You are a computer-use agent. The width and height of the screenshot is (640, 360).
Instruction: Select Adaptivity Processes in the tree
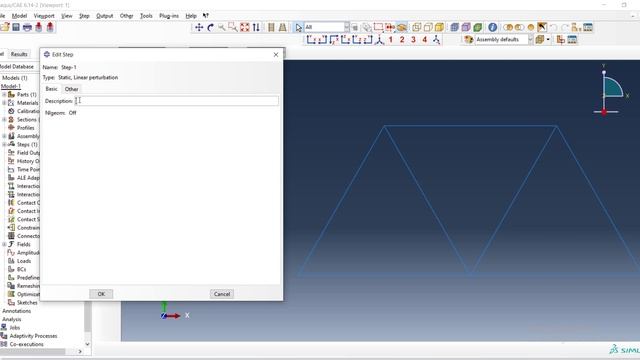[33, 336]
